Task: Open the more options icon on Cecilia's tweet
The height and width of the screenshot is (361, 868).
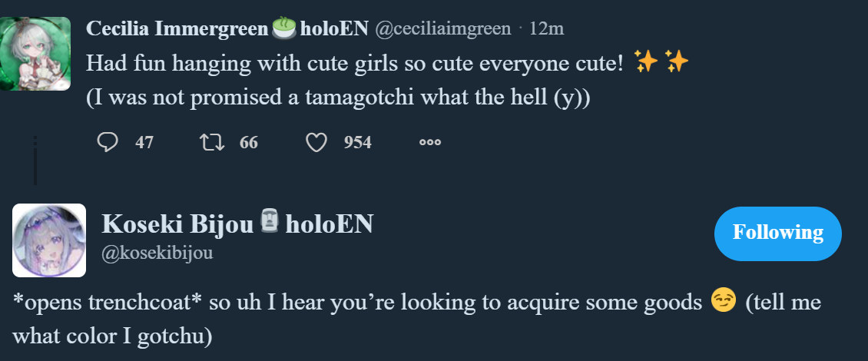Action: [429, 142]
